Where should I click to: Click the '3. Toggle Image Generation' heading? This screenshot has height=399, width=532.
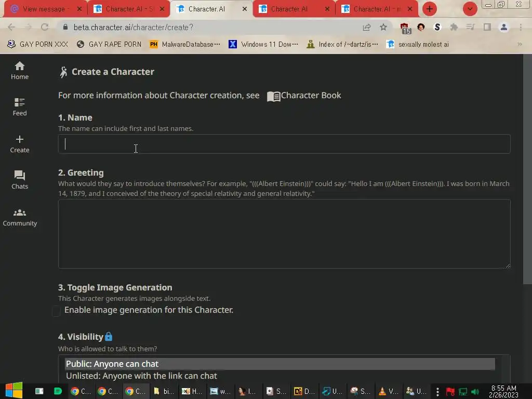pos(115,287)
